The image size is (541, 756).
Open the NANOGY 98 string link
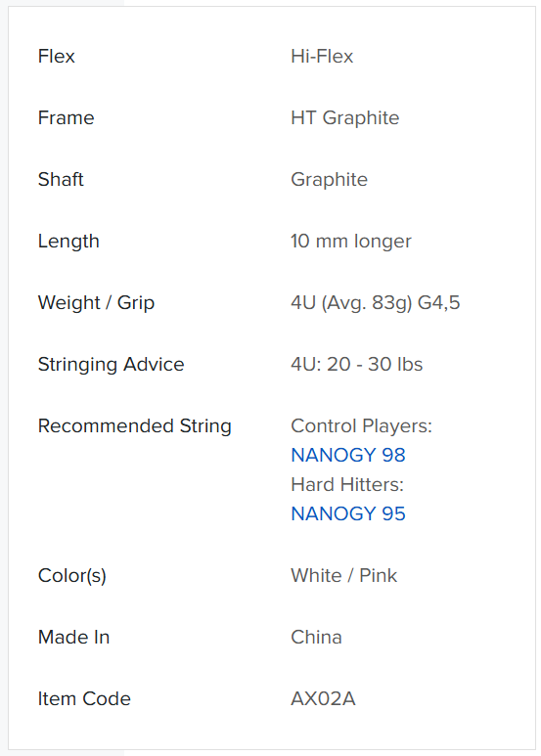[348, 455]
